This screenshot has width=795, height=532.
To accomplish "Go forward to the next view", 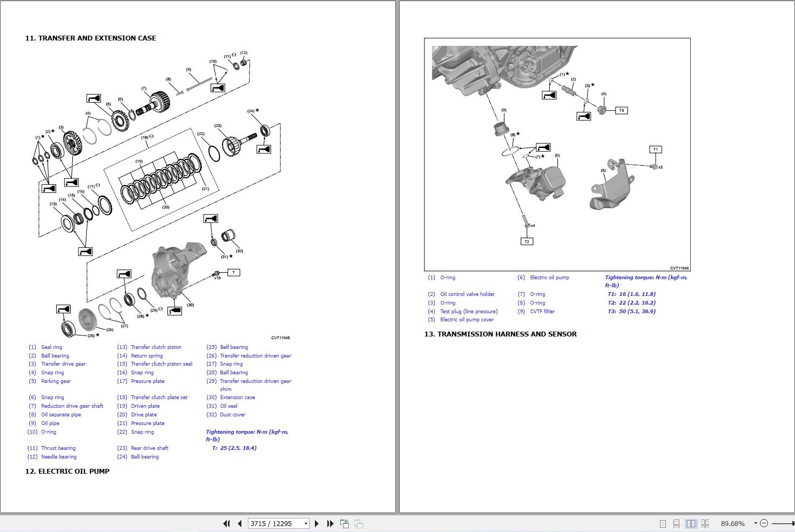I will point(358,523).
